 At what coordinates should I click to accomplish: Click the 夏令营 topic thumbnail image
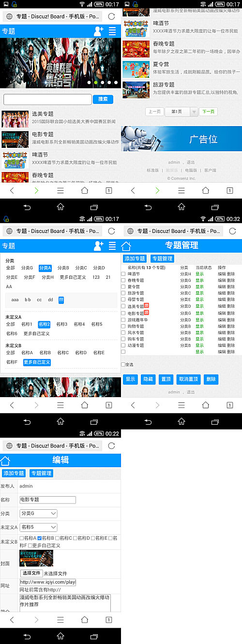(136, 69)
